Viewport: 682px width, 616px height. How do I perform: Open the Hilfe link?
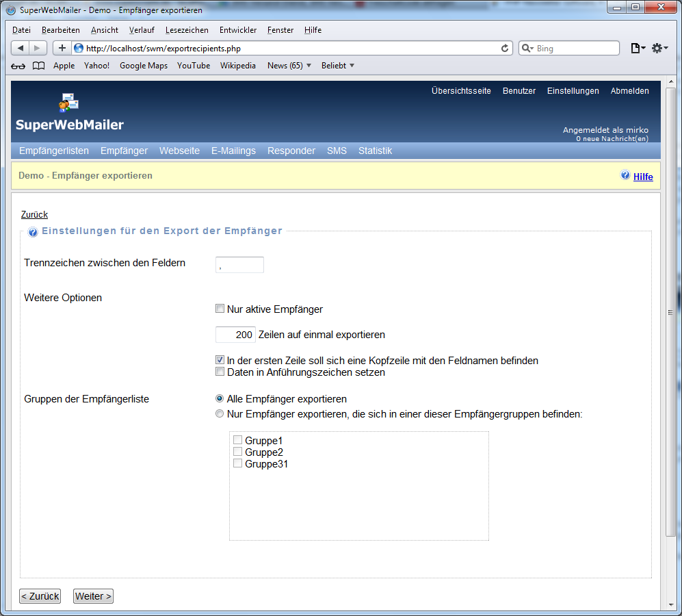coord(643,177)
